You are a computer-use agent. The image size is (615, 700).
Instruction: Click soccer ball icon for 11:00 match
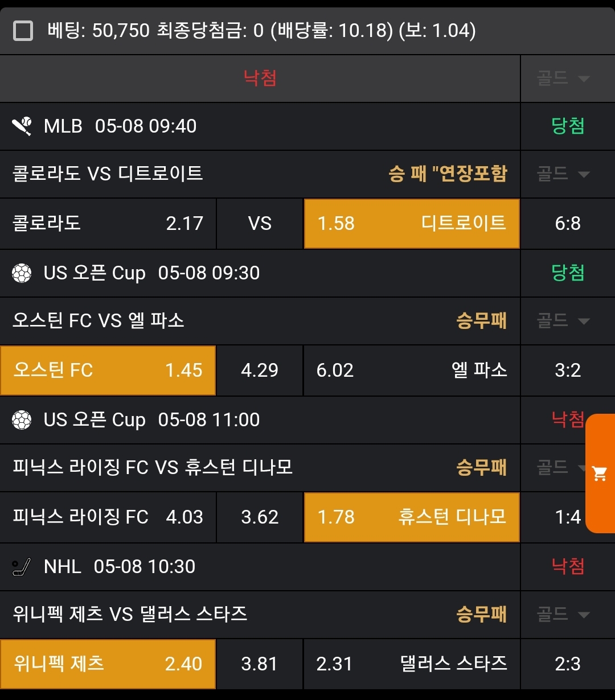point(22,420)
